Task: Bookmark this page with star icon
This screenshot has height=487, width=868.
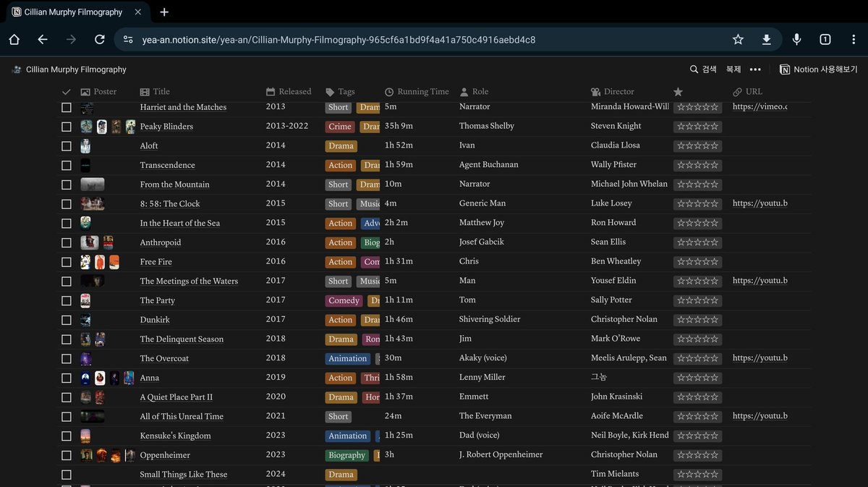Action: click(x=738, y=40)
